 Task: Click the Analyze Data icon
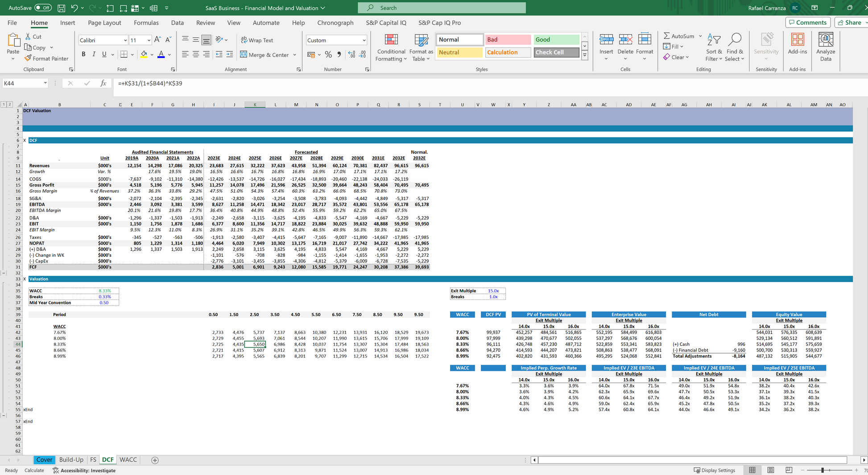pyautogui.click(x=826, y=48)
